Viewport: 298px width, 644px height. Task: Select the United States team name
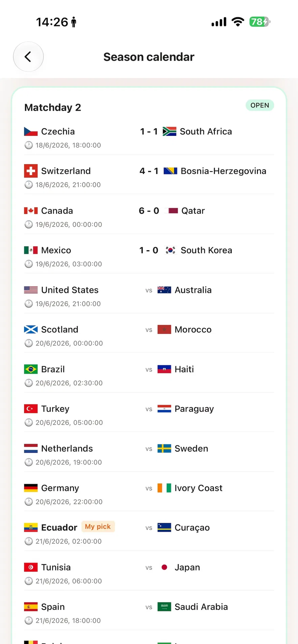click(x=70, y=290)
